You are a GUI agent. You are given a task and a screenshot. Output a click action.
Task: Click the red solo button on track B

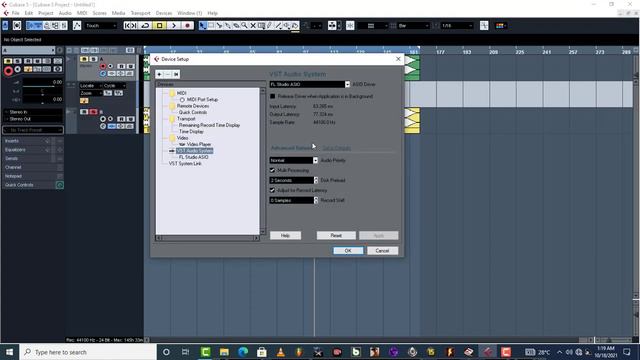coord(93,112)
